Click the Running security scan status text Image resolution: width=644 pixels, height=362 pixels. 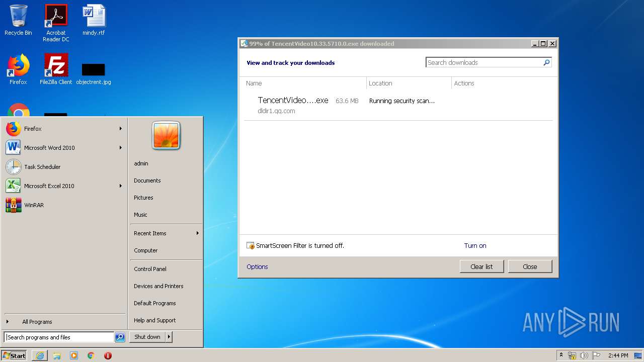(402, 101)
